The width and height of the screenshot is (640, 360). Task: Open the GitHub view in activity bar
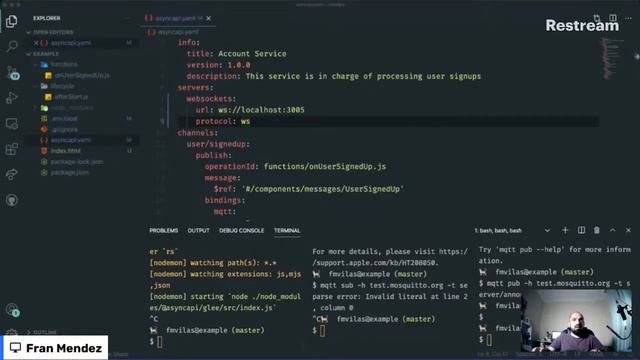[x=12, y=200]
